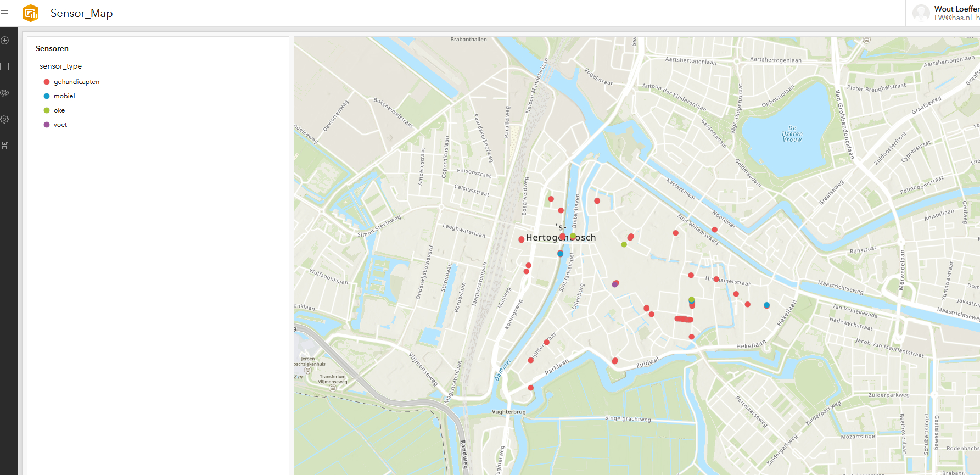
Task: Open the hamburger menu
Action: point(4,13)
